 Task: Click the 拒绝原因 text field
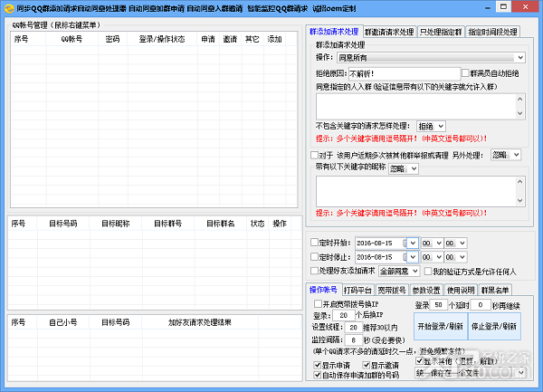pyautogui.click(x=404, y=73)
